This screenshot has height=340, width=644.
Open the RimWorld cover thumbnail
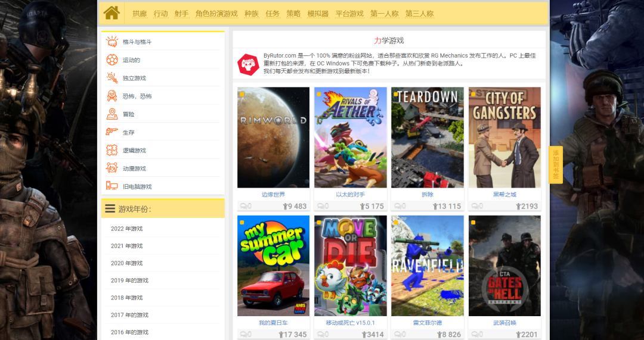[x=273, y=138]
